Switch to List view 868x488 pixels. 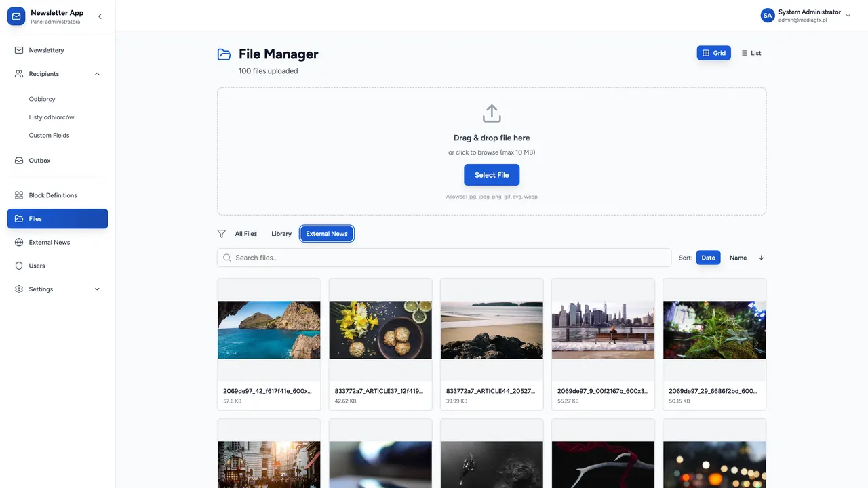click(751, 53)
